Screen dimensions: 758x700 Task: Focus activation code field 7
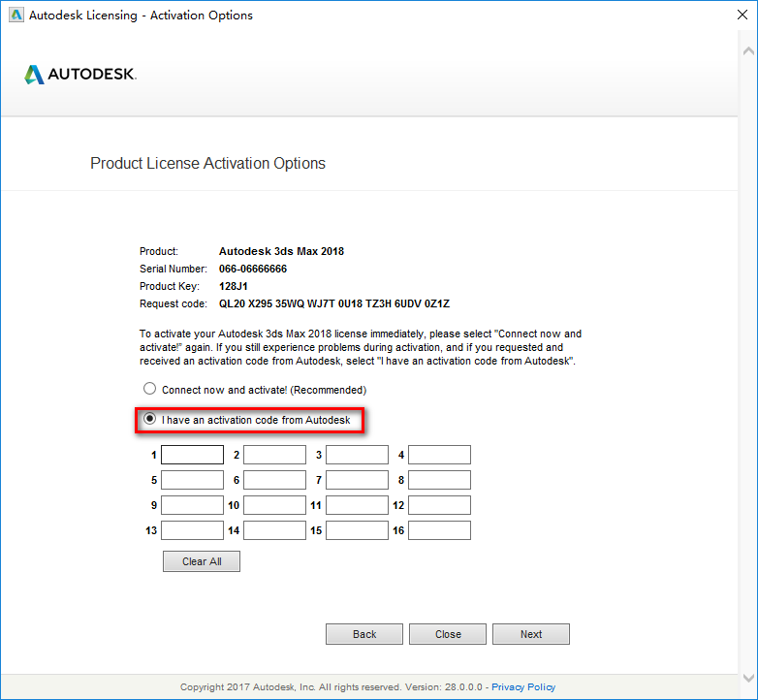(357, 480)
